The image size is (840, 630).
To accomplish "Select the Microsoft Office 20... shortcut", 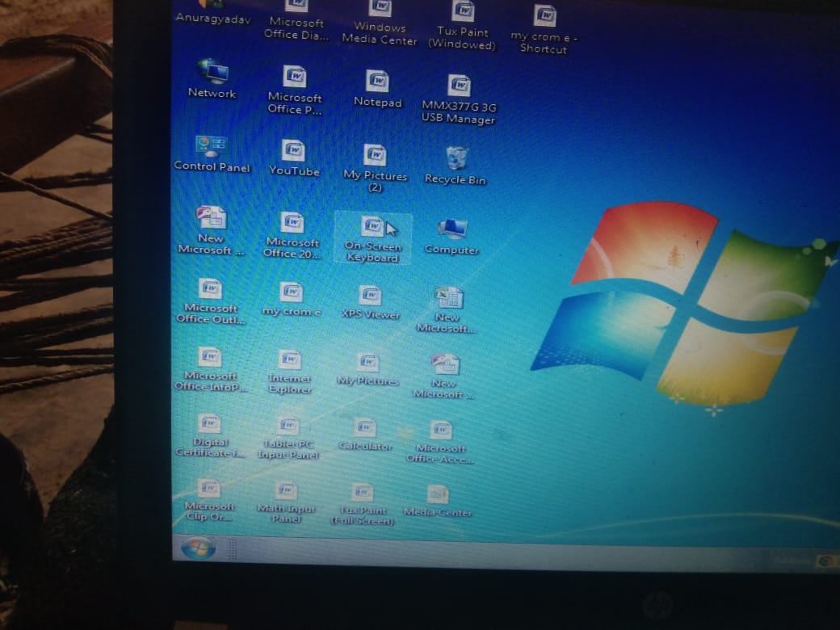I will pos(292,235).
